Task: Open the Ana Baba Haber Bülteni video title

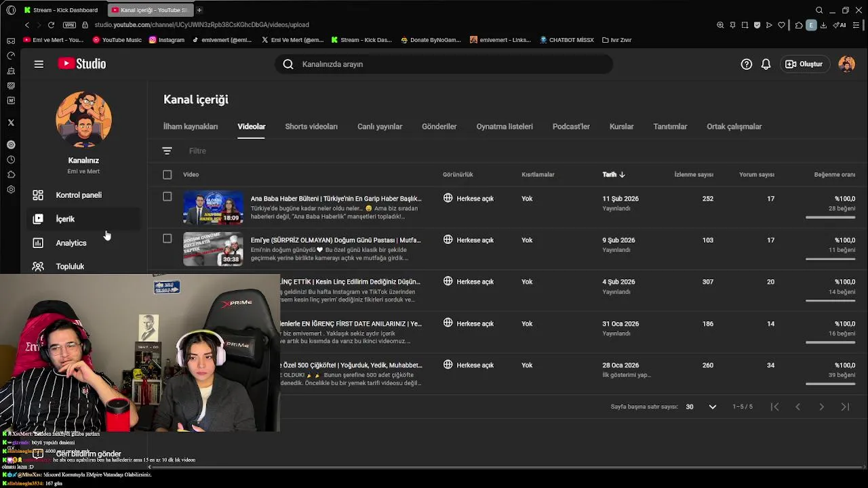Action: point(336,199)
